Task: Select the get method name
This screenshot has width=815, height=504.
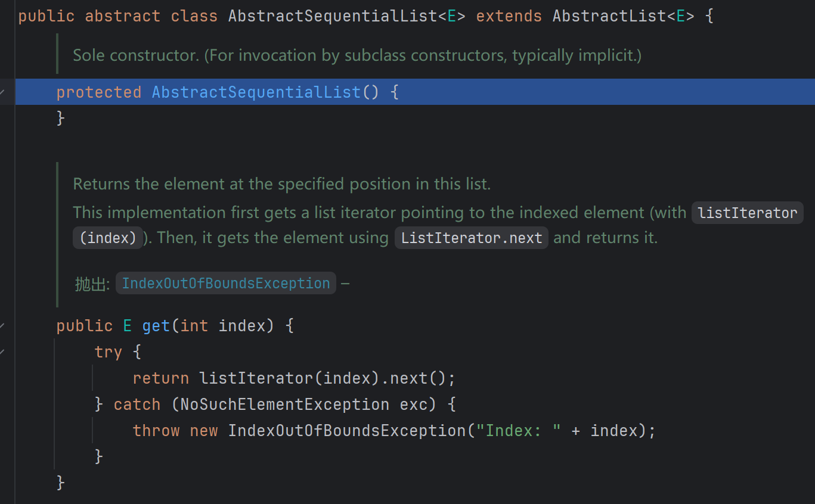Action: 156,325
